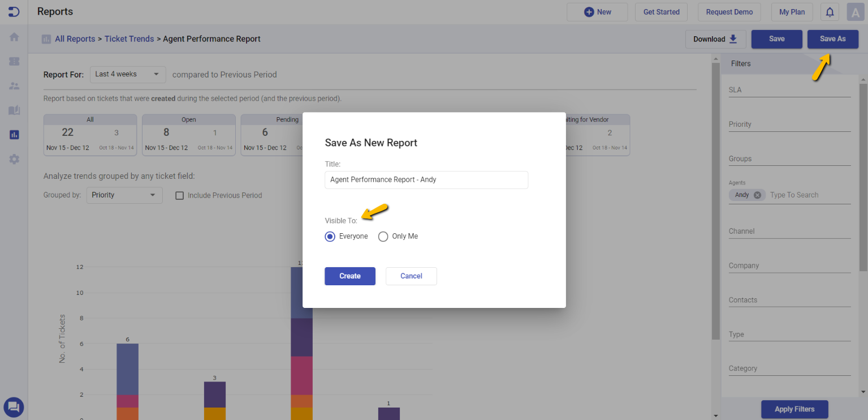Image resolution: width=868 pixels, height=420 pixels.
Task: Click Apply Filters in the filters panel
Action: tap(794, 409)
